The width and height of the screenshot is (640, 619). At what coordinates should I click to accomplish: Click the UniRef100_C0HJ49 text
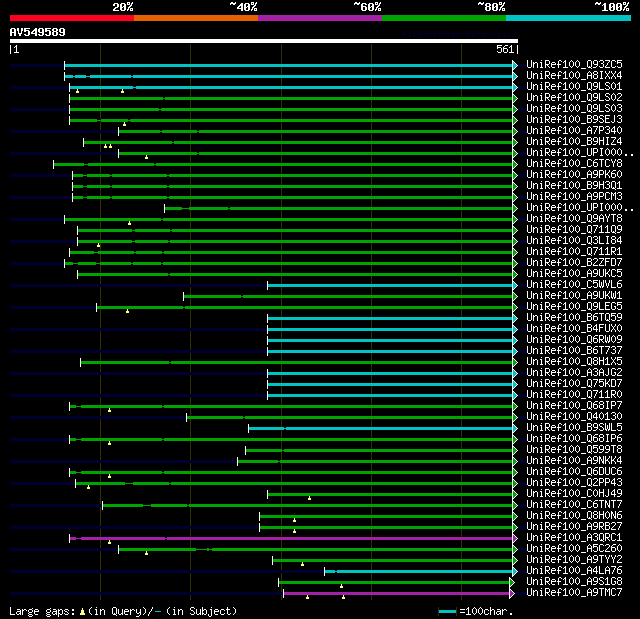pos(574,494)
